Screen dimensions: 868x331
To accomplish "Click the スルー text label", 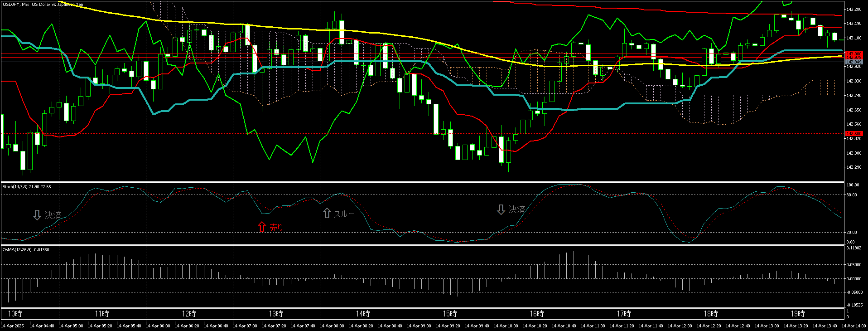I will [344, 214].
